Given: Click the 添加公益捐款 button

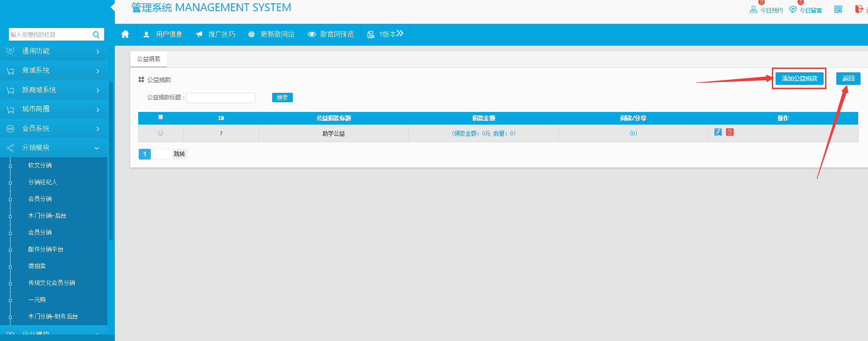Looking at the screenshot, I should pyautogui.click(x=799, y=78).
